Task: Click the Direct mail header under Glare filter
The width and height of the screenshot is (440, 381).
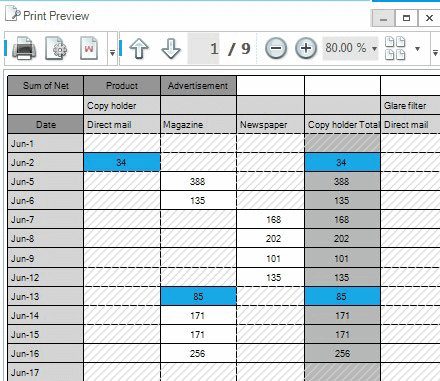Action: [x=410, y=125]
